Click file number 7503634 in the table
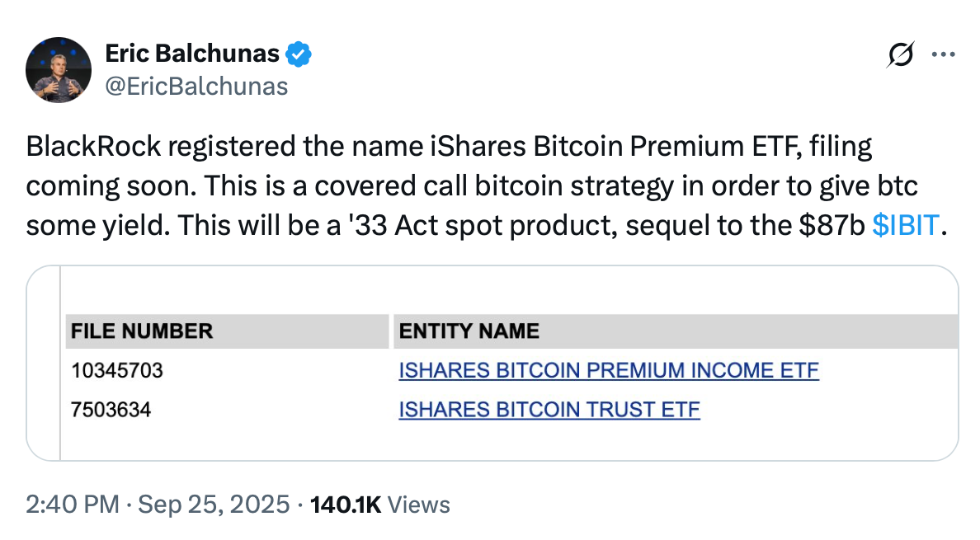The height and width of the screenshot is (540, 980). coord(111,409)
